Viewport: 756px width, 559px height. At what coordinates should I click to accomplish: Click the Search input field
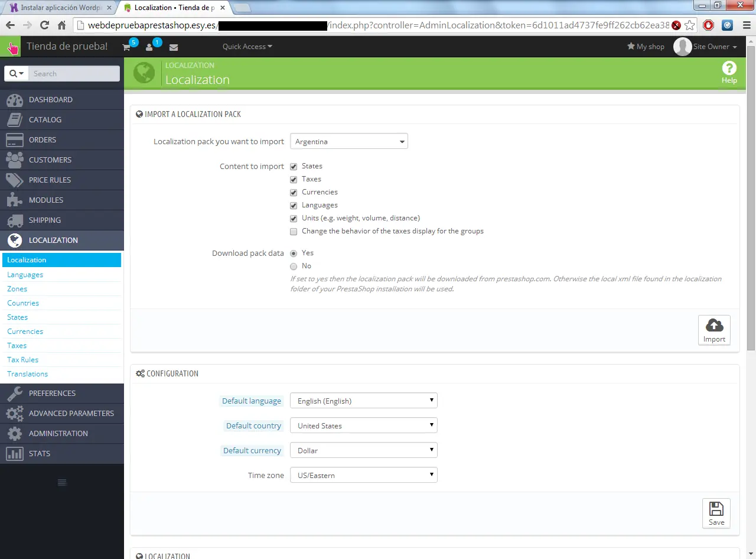[x=74, y=74]
